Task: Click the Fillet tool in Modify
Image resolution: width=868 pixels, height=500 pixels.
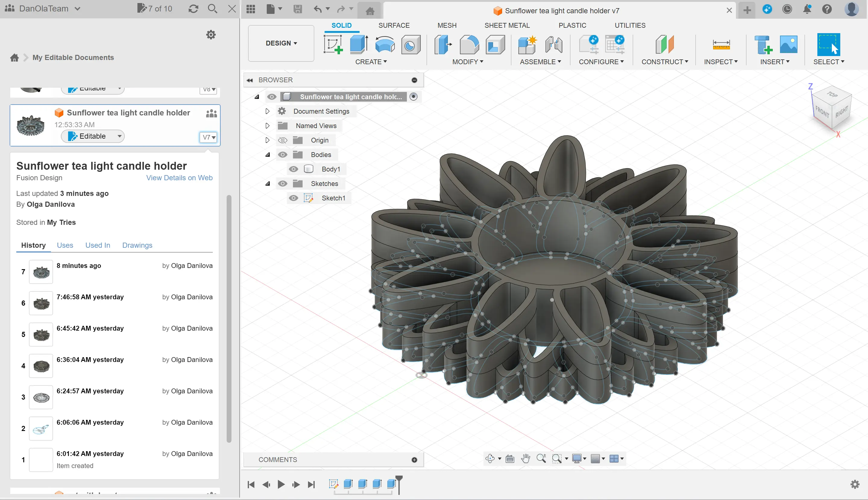Action: pos(469,45)
